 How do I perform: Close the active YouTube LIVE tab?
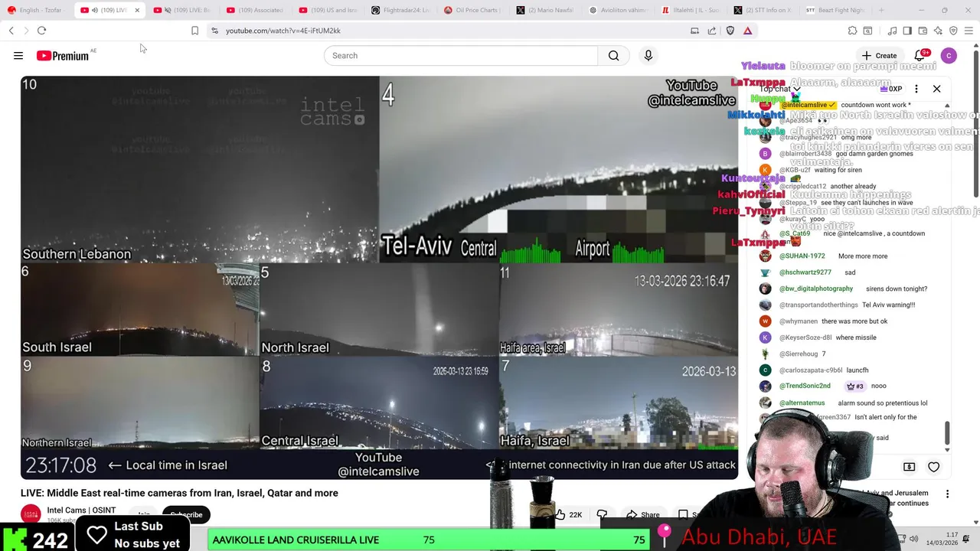point(137,10)
